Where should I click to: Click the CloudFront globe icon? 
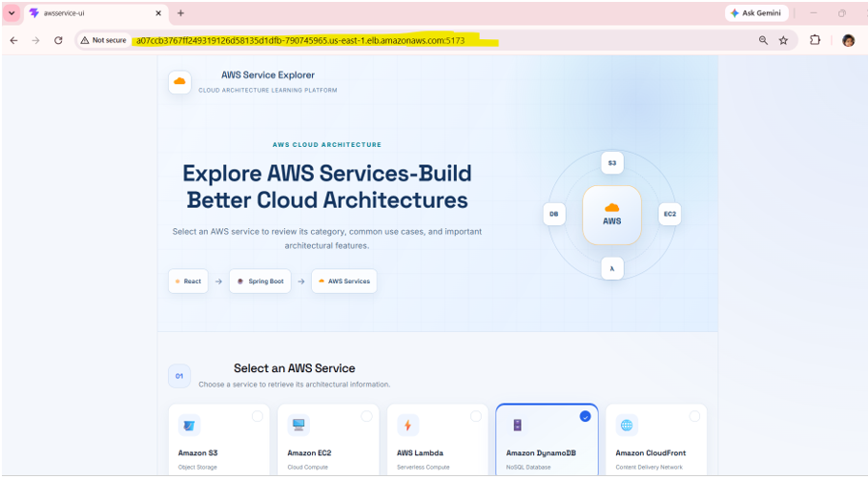point(627,426)
